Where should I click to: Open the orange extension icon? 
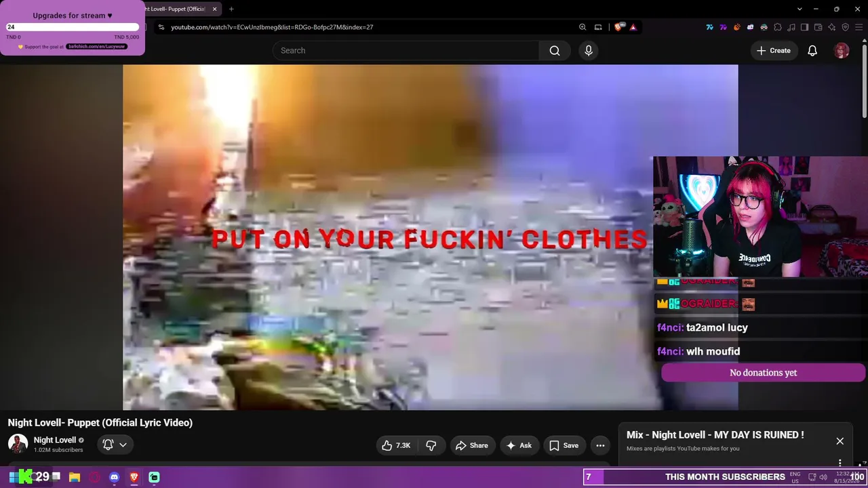[x=737, y=27]
